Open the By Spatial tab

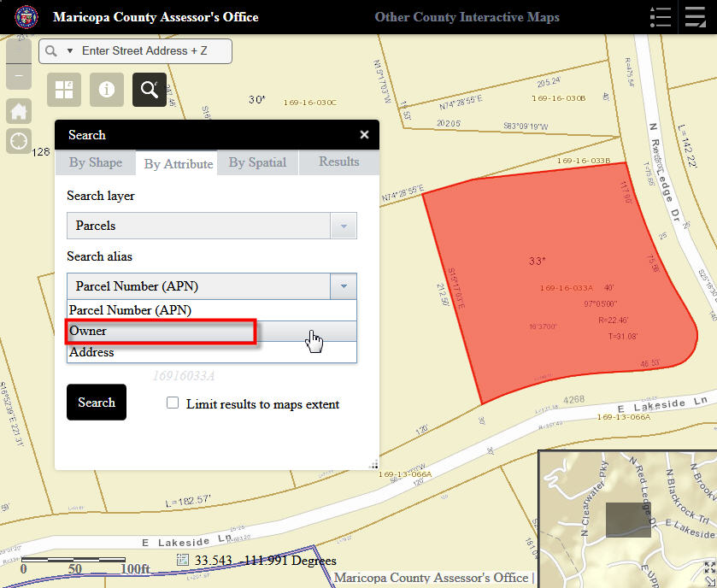pos(257,162)
